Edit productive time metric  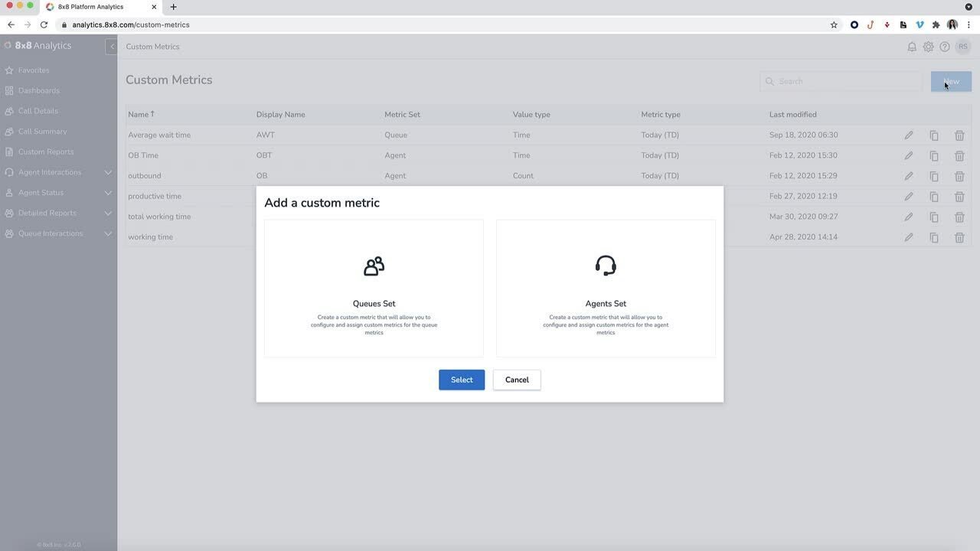click(x=909, y=197)
